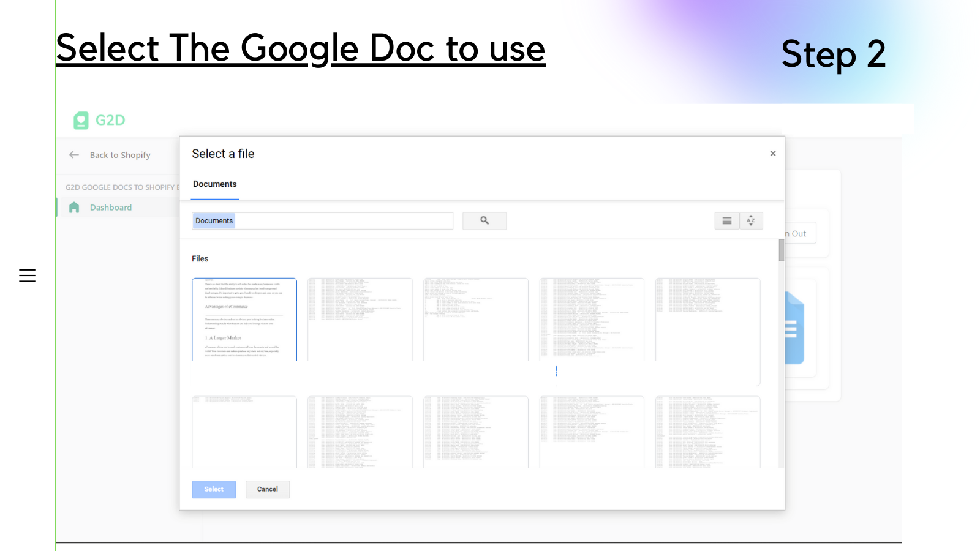Click the search magnifier button
The width and height of the screenshot is (980, 551).
pyautogui.click(x=484, y=221)
